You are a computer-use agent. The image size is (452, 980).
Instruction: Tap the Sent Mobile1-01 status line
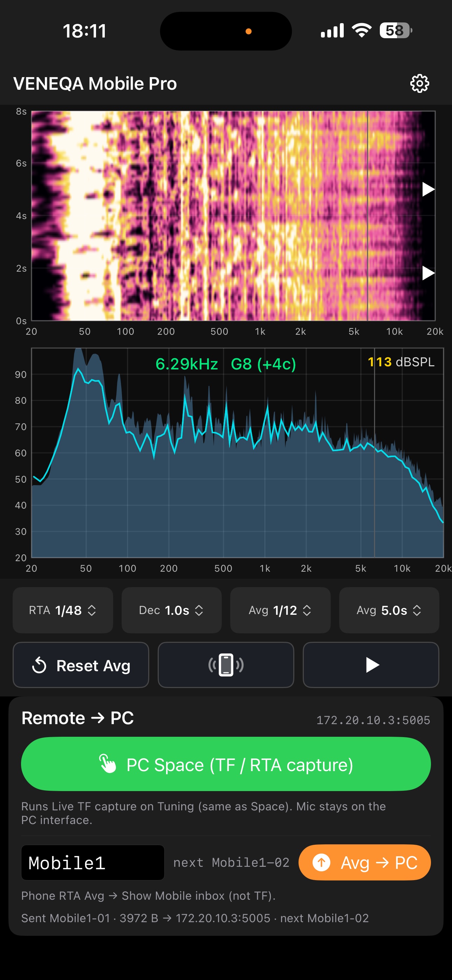[195, 918]
